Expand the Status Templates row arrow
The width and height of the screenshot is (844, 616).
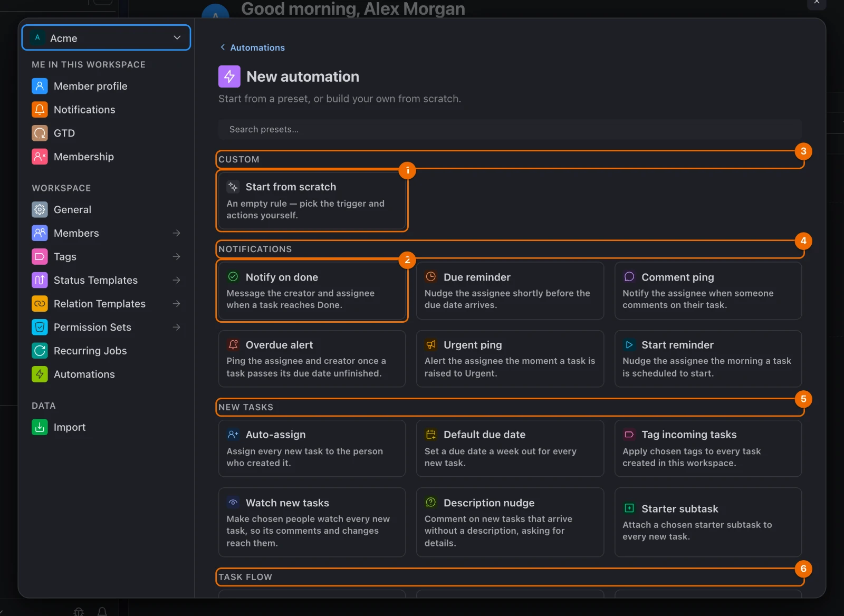tap(177, 280)
